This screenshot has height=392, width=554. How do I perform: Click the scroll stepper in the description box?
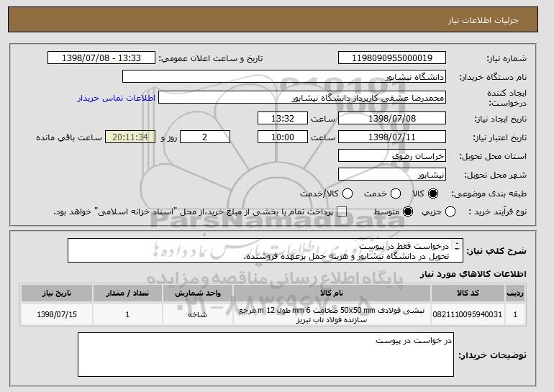tap(457, 246)
